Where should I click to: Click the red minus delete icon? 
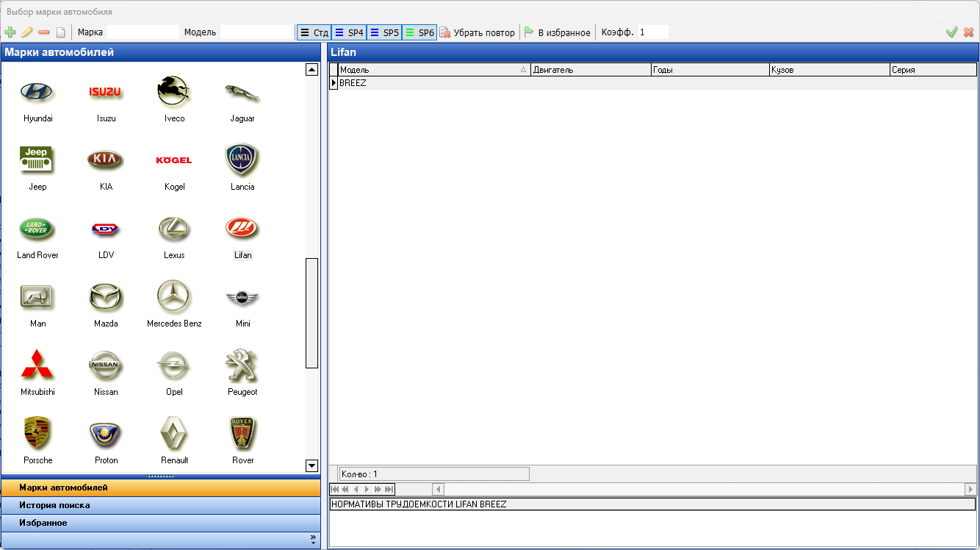(x=43, y=32)
